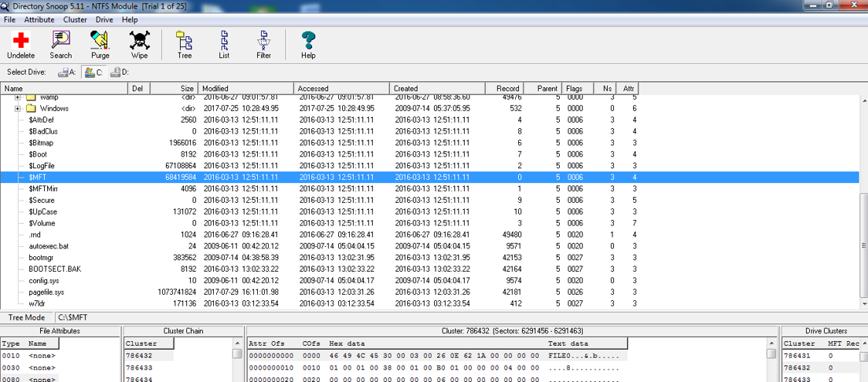868x382 pixels.
Task: Click the file list vertical scrollbar
Action: click(863, 245)
